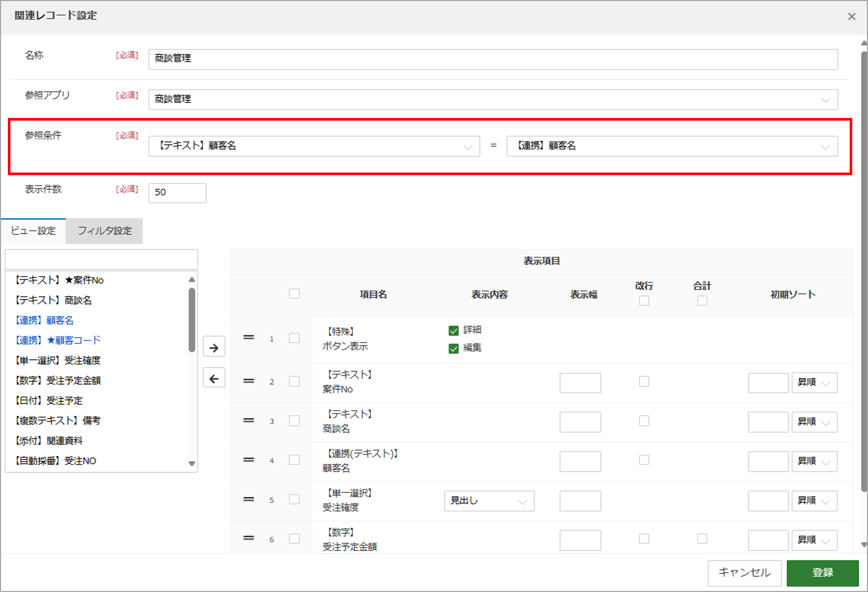The height and width of the screenshot is (592, 868).
Task: Open the 昇順 sort dropdown for 商談名
Action: [x=814, y=422]
